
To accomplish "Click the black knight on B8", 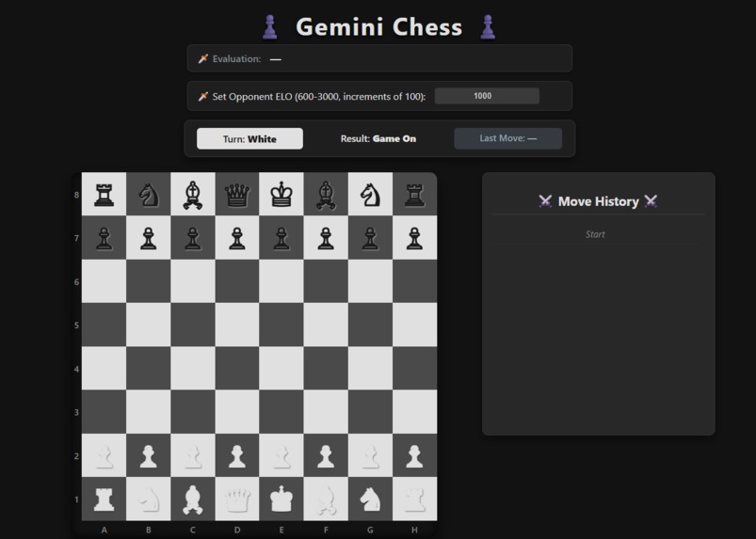I will (x=149, y=195).
